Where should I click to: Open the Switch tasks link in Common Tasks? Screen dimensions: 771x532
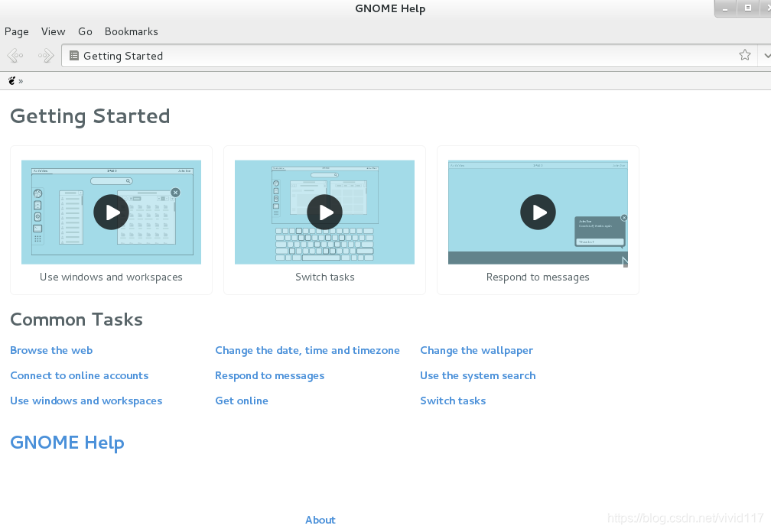tap(453, 401)
